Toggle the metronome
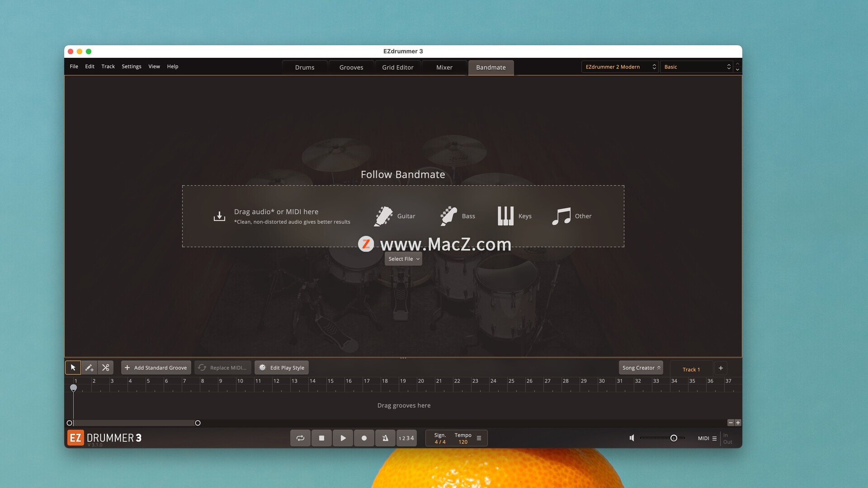The height and width of the screenshot is (488, 868). (x=385, y=438)
